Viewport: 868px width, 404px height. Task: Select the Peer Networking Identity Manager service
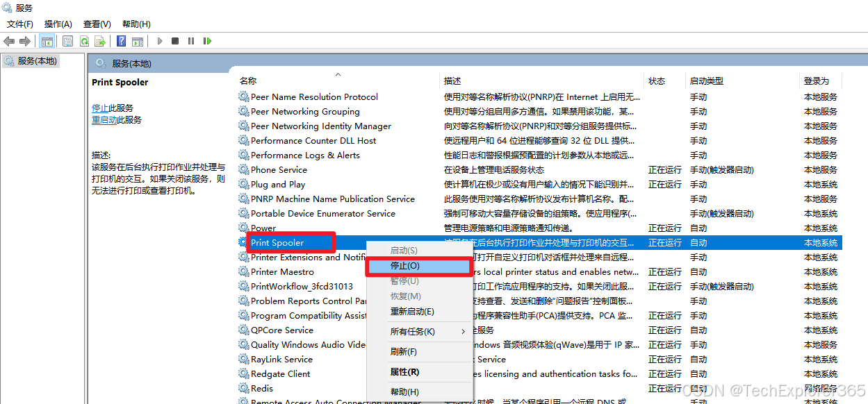pyautogui.click(x=321, y=126)
